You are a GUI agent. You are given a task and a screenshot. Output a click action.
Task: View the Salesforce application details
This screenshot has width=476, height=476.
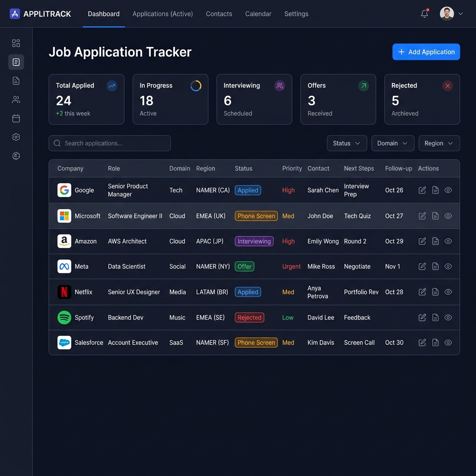coord(448,343)
